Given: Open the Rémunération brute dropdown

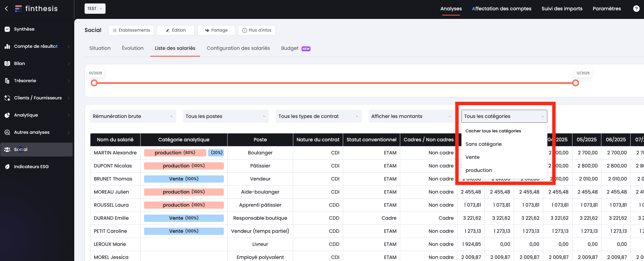Looking at the screenshot, I should 133,116.
